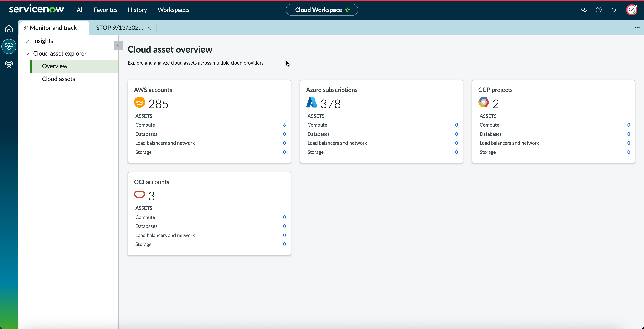Screen dimensions: 644x329
Task: Open the chat conversations icon
Action: click(584, 10)
